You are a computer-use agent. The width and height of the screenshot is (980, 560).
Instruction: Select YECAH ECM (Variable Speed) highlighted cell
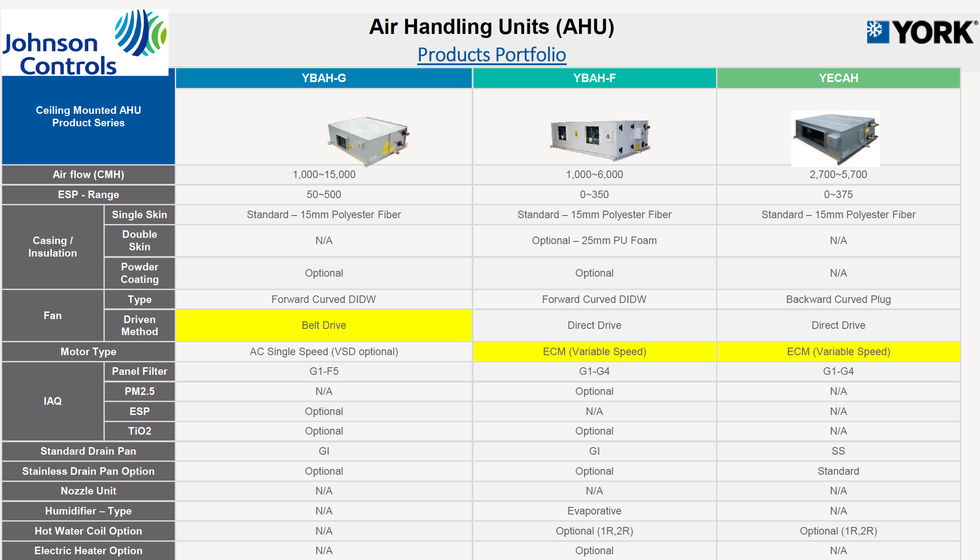tap(838, 352)
